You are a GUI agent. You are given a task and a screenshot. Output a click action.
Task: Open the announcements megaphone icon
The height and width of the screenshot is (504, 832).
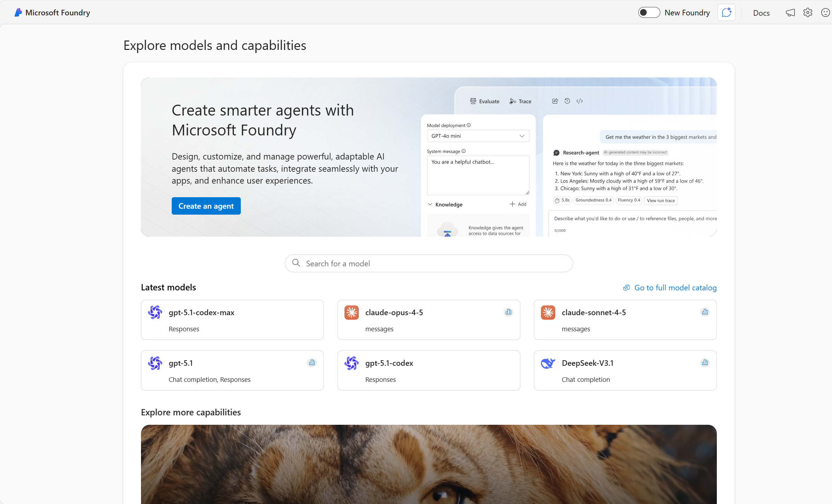(x=790, y=13)
